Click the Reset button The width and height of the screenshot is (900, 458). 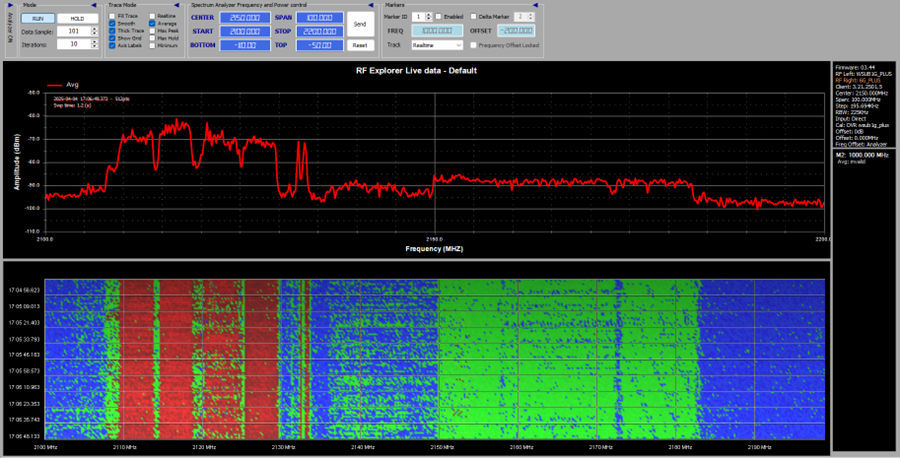pyautogui.click(x=359, y=45)
